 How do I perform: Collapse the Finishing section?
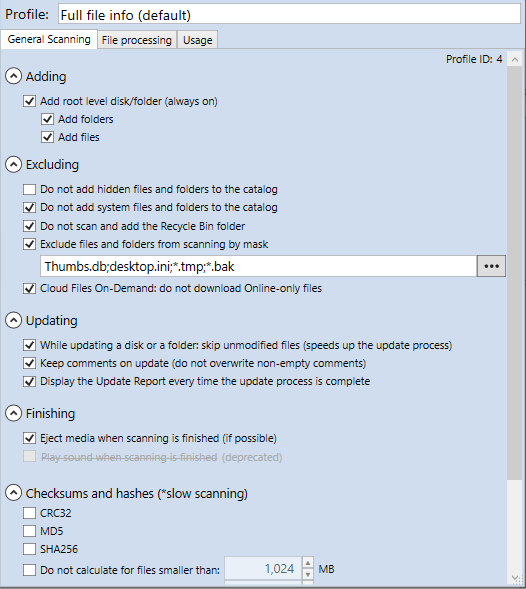(14, 413)
